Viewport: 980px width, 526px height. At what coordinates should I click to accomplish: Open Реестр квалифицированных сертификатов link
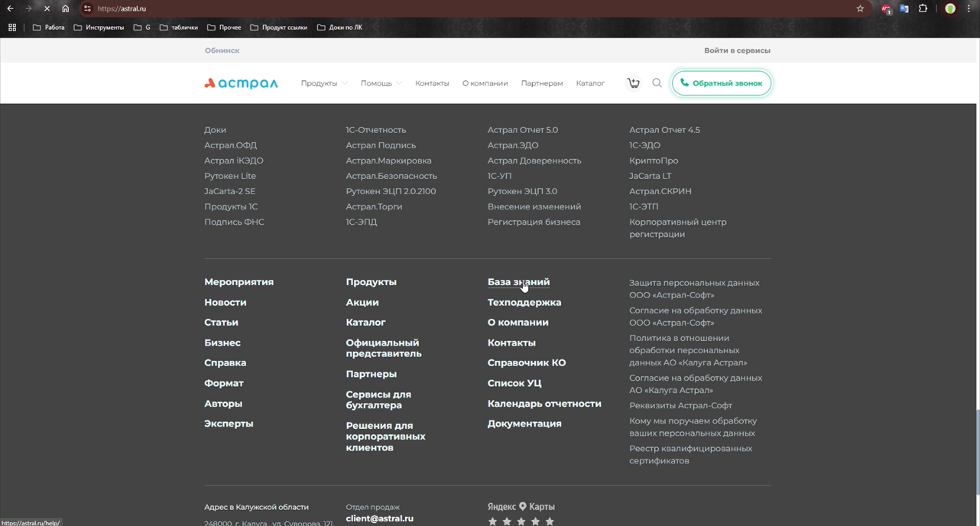point(690,455)
